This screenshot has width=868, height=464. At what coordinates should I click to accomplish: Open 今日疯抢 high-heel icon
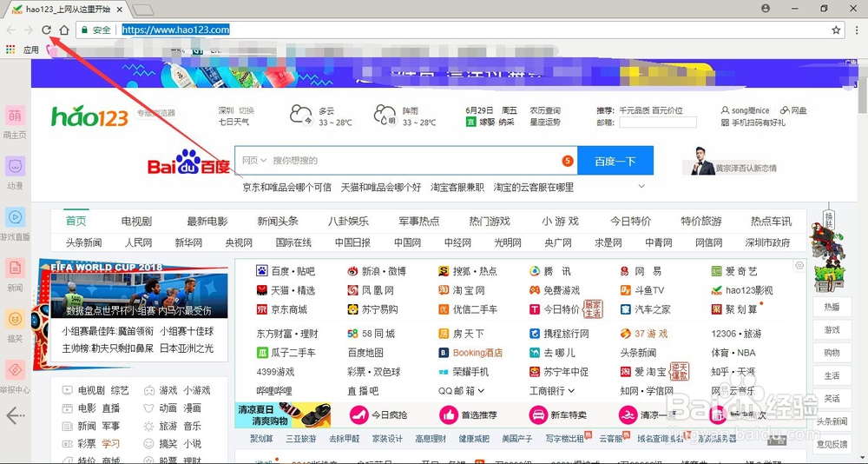358,414
